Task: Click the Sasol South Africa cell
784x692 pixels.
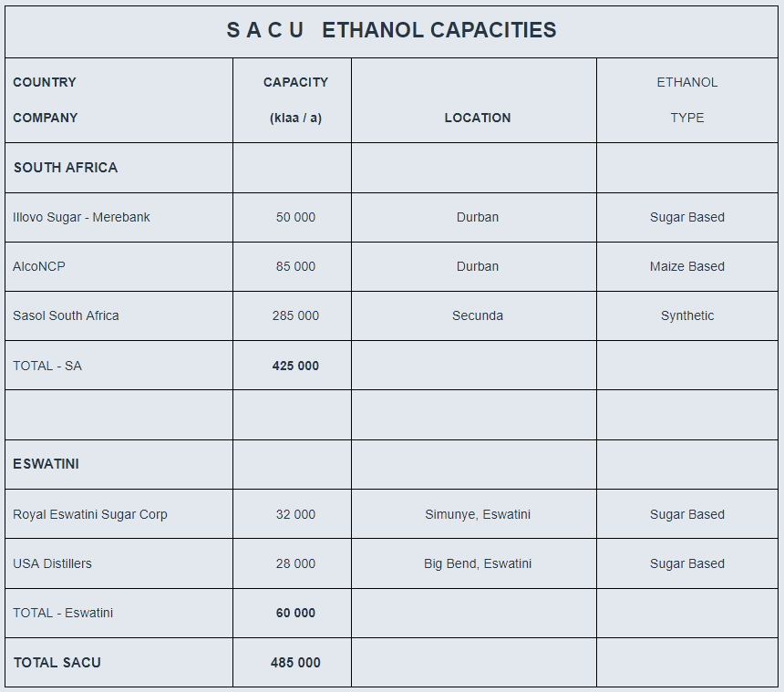Action: pos(119,316)
